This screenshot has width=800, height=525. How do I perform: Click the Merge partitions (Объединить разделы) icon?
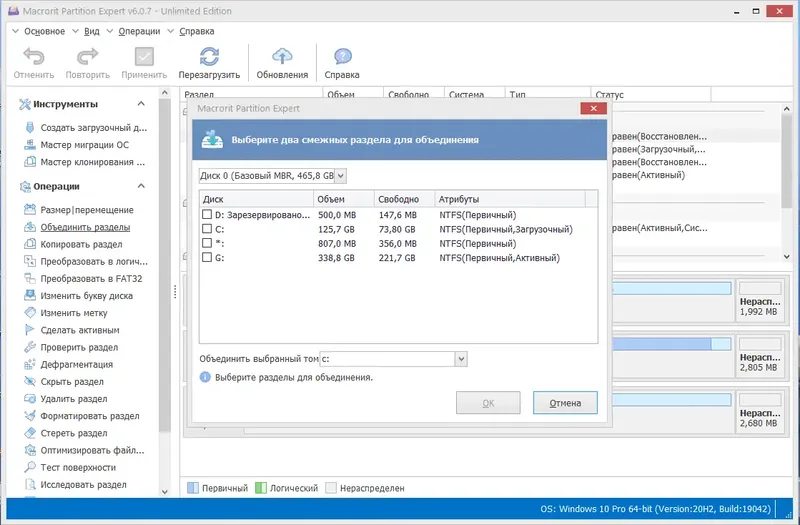(x=30, y=227)
